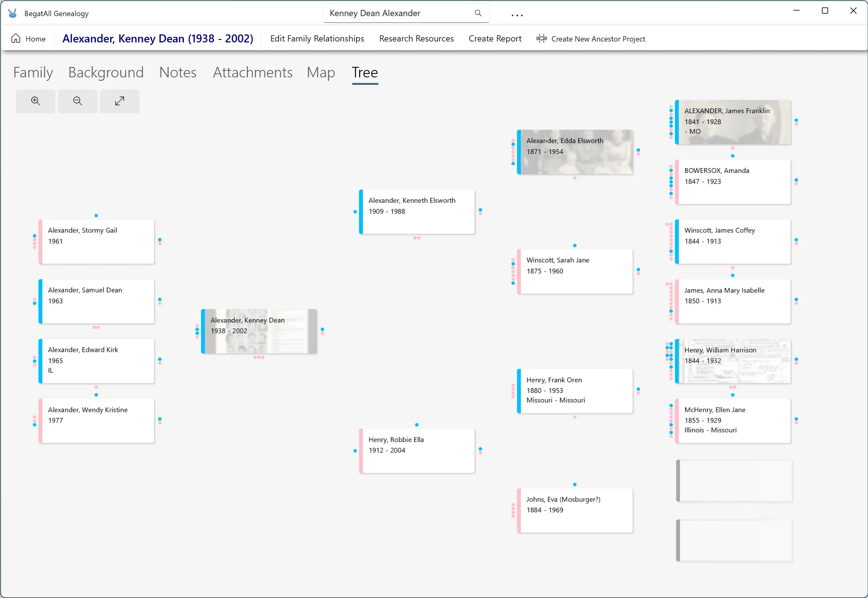Select the Henry, Robbie Ella card

(x=417, y=451)
